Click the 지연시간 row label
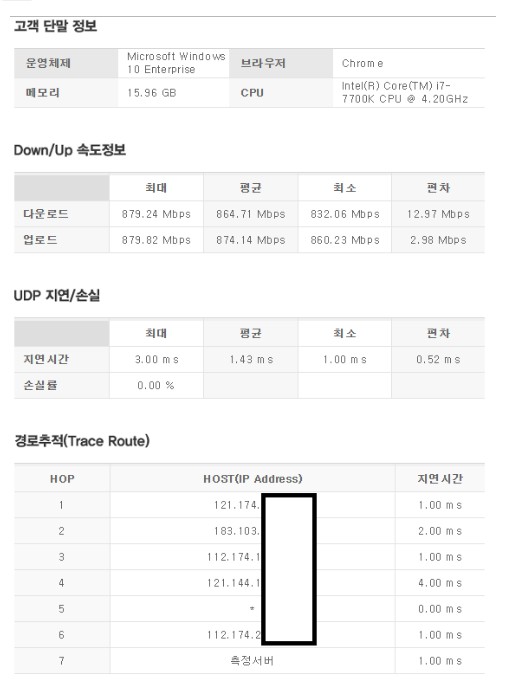Image resolution: width=513 pixels, height=700 pixels. point(46,359)
